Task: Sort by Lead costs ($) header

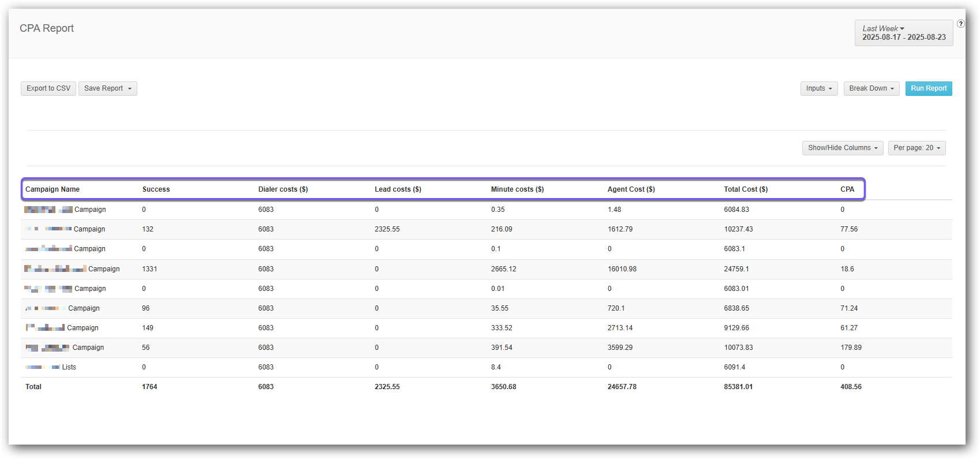Action: coord(398,189)
